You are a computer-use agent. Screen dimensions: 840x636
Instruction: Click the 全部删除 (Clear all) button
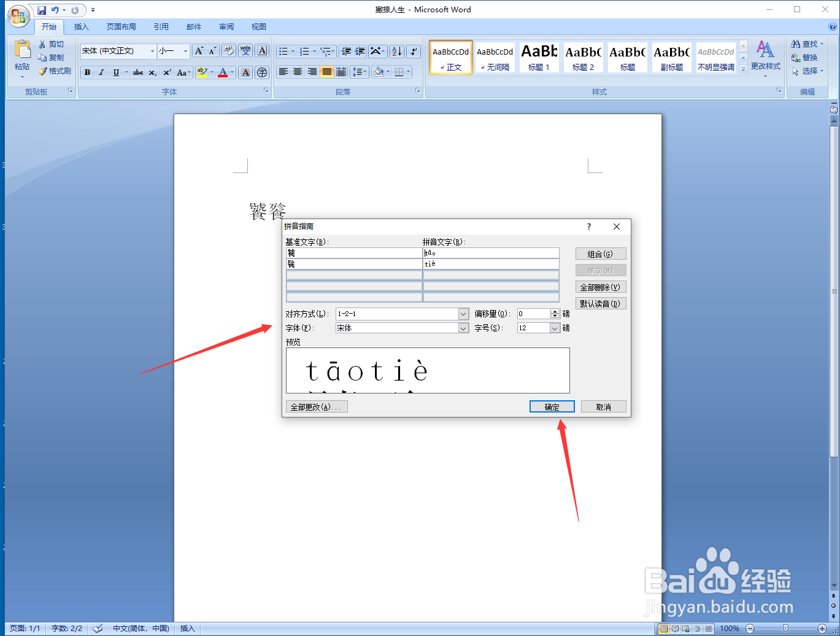601,287
